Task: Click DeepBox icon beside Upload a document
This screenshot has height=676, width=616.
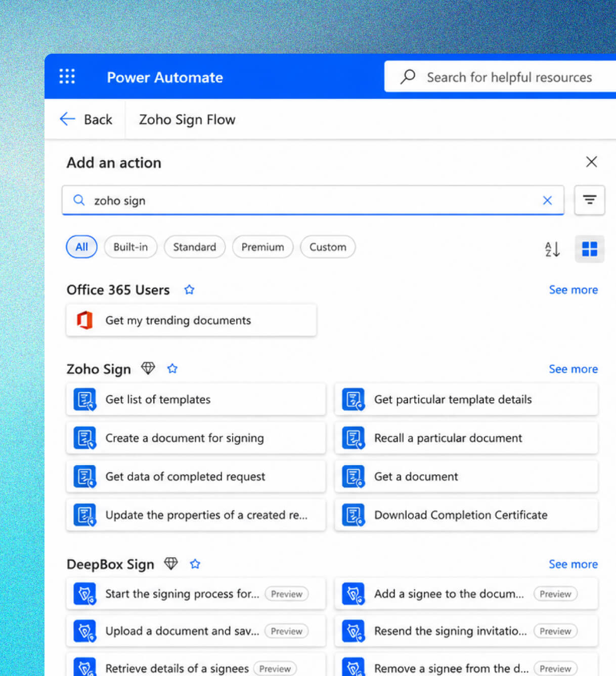Action: [x=85, y=631]
